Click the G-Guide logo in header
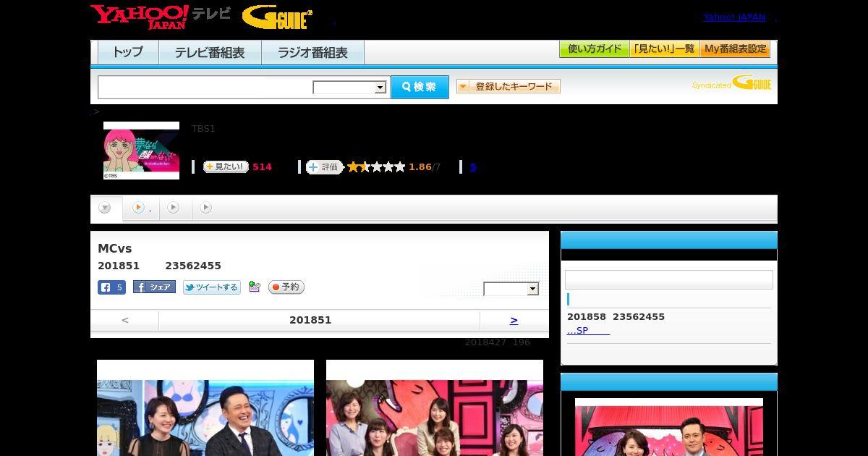 277,17
